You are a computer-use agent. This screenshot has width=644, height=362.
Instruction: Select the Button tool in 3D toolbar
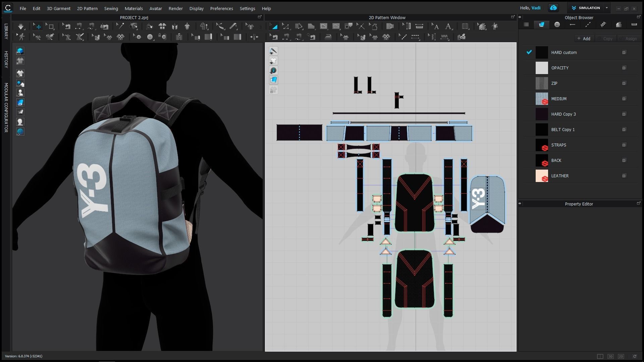(x=150, y=37)
